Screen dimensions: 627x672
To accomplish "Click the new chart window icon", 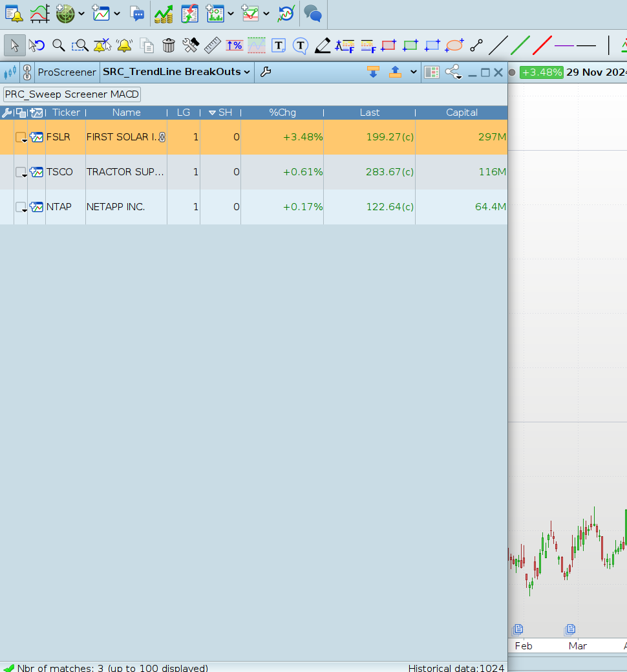I will coord(101,14).
